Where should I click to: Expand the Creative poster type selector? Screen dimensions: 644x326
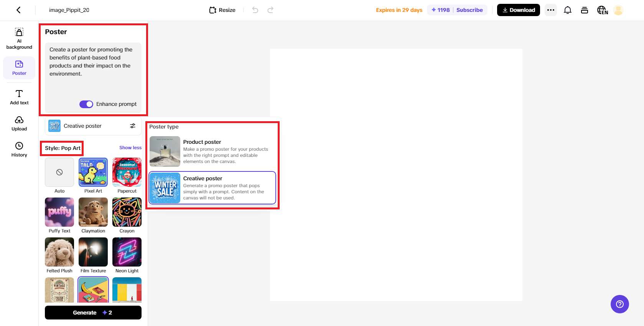(x=93, y=126)
